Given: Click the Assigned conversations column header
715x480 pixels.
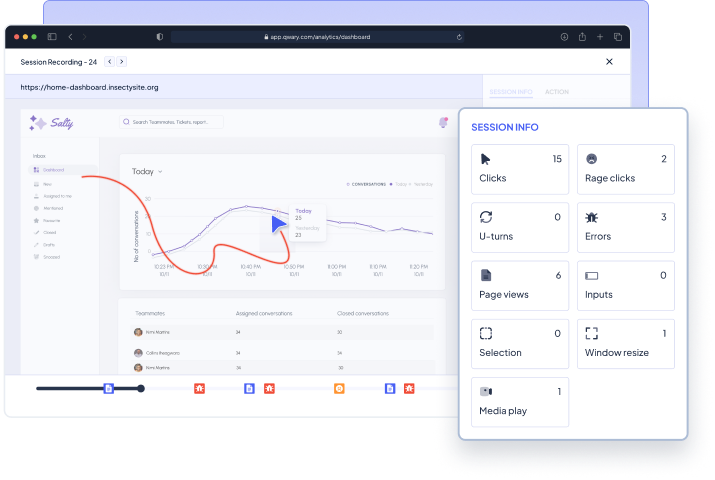Looking at the screenshot, I should click(x=264, y=314).
